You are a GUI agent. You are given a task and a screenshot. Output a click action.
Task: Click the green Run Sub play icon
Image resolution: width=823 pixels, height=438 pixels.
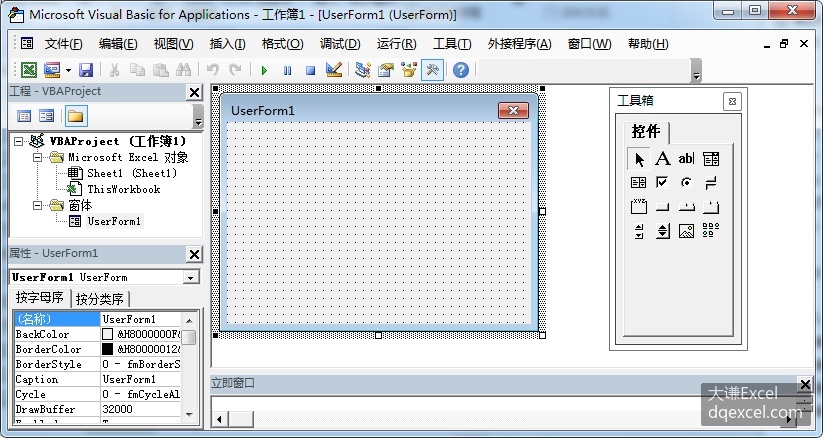264,70
